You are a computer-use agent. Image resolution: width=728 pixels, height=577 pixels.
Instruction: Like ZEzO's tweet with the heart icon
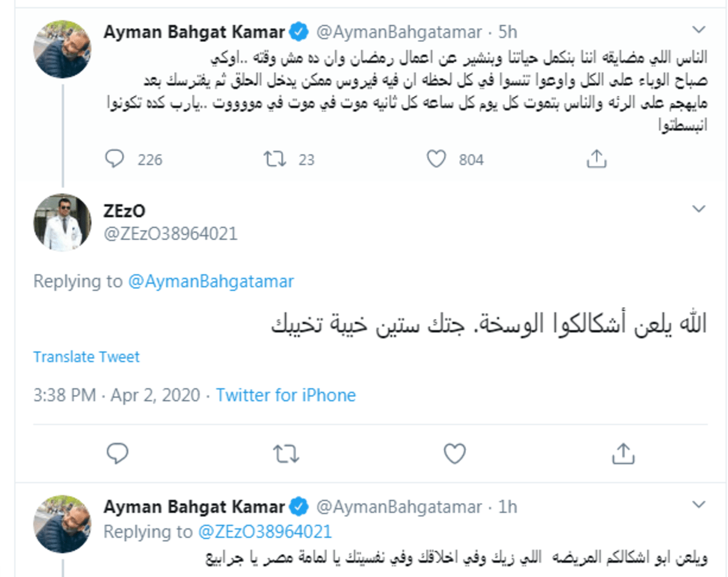point(454,453)
